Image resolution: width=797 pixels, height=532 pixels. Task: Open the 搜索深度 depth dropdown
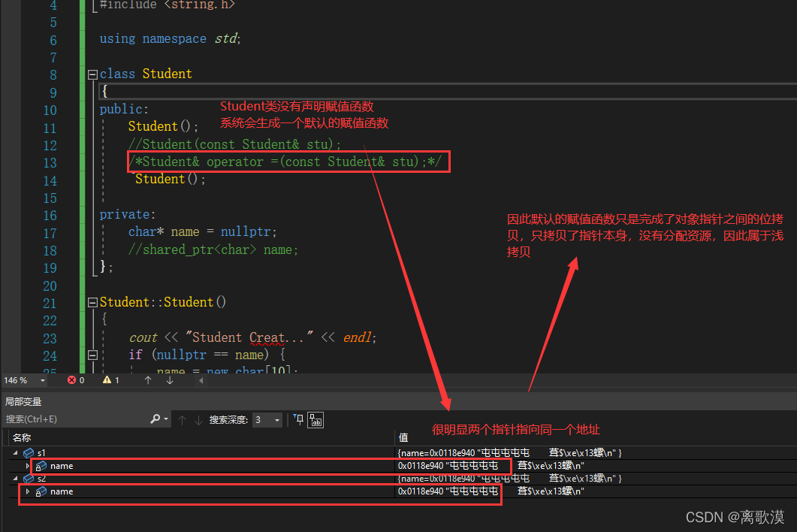[267, 419]
